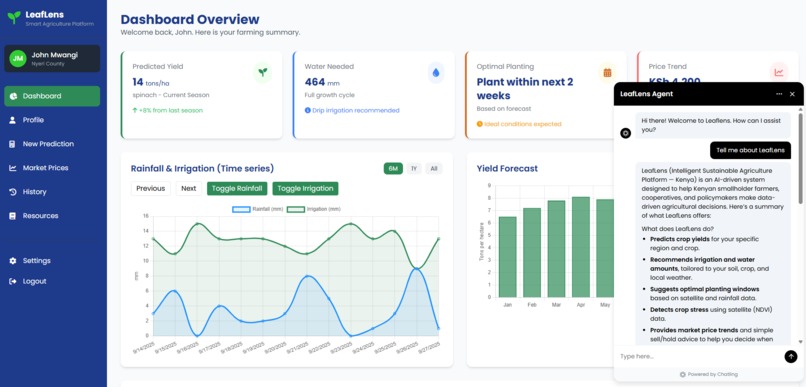Open the History section
806x387 pixels.
tap(52, 192)
